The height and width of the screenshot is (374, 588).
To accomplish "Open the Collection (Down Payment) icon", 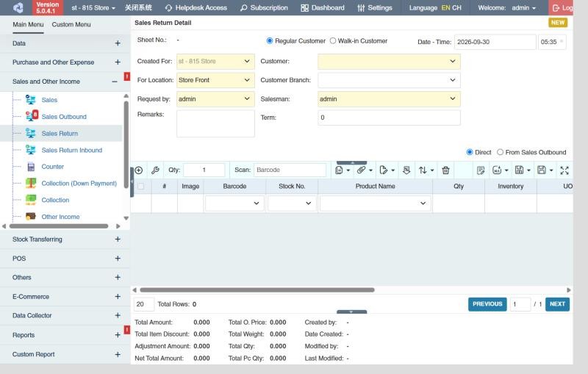I will [x=31, y=183].
